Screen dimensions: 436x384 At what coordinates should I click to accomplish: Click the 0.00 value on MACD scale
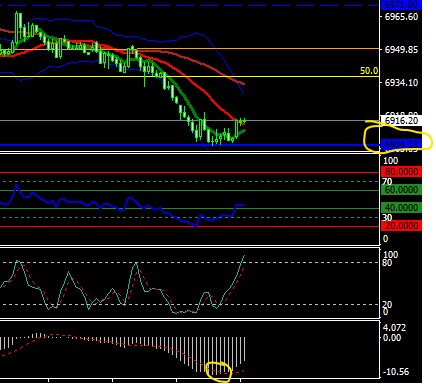tap(392, 338)
